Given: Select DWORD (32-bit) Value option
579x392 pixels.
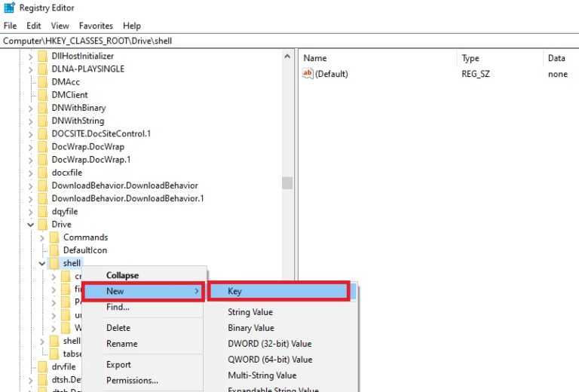Looking at the screenshot, I should pos(269,344).
